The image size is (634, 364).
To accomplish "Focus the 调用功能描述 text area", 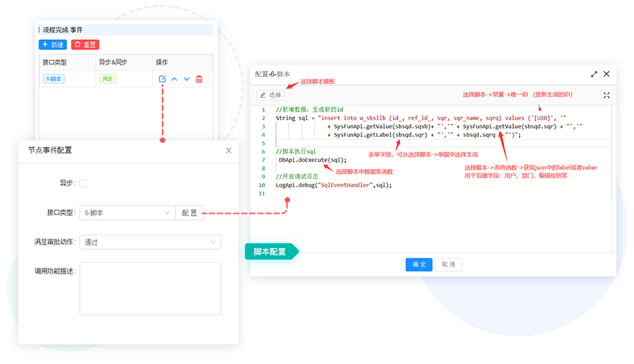I will pos(150,289).
